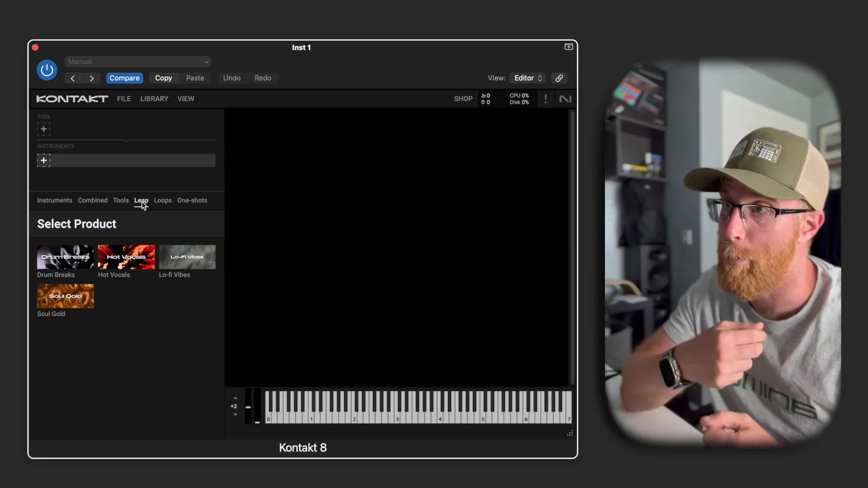Click the Lo-fi Vibes label text
The width and height of the screenshot is (868, 488).
coord(175,275)
